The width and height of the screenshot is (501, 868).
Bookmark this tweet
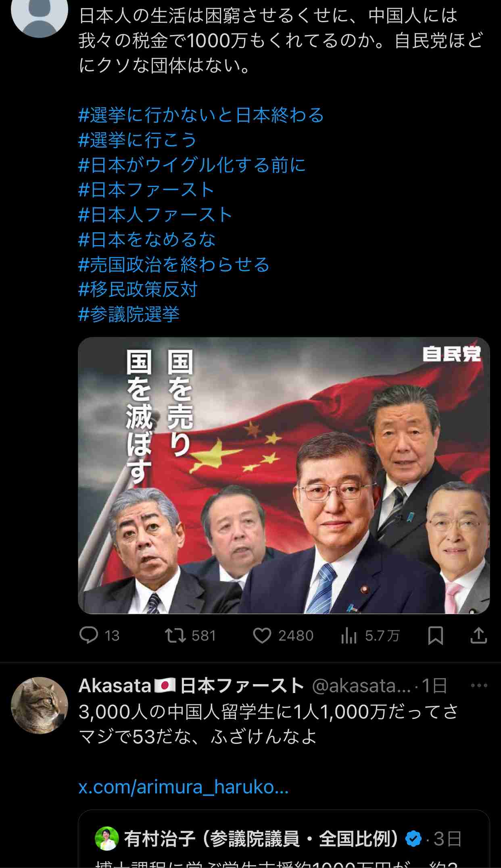pos(435,636)
